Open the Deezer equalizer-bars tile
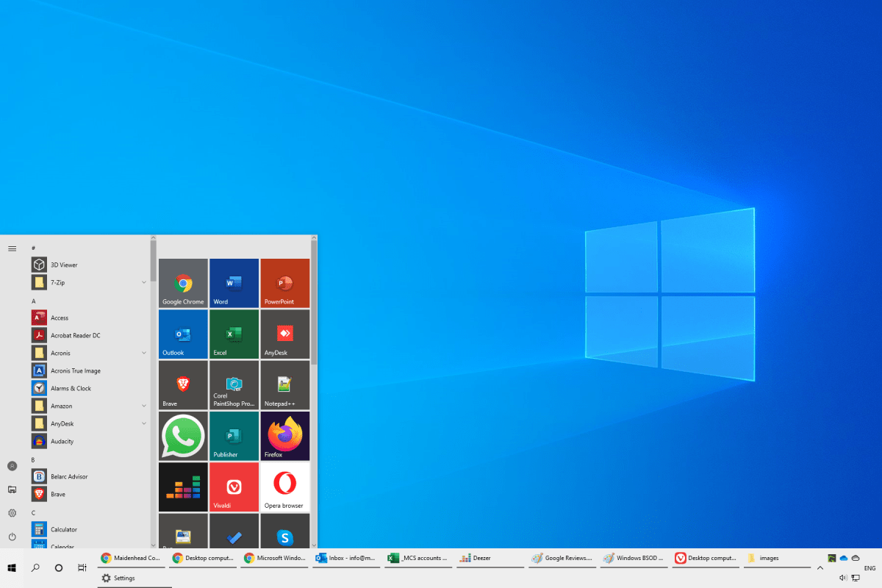This screenshot has height=588, width=882. 183,487
